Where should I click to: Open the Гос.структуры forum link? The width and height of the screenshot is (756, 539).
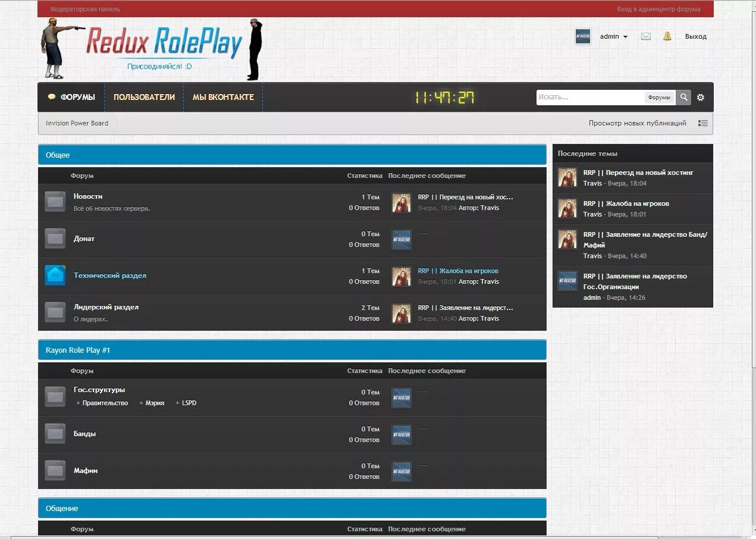(x=99, y=390)
